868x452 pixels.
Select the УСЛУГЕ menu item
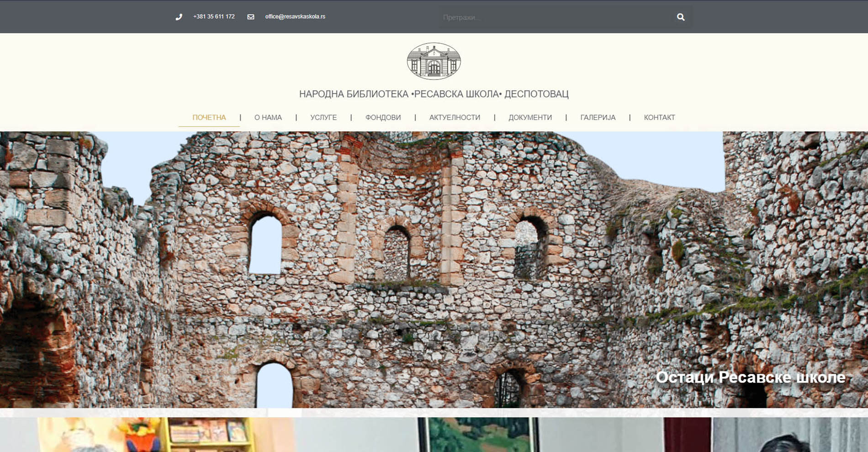[323, 117]
